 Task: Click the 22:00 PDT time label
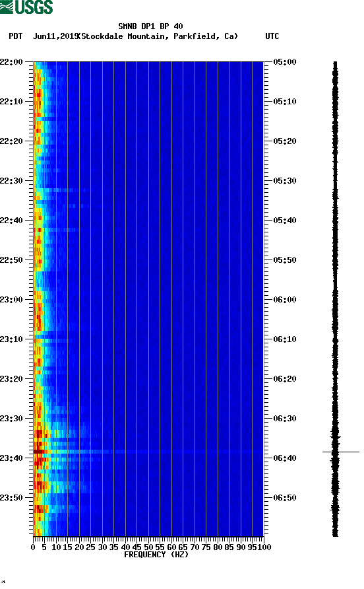coord(12,61)
